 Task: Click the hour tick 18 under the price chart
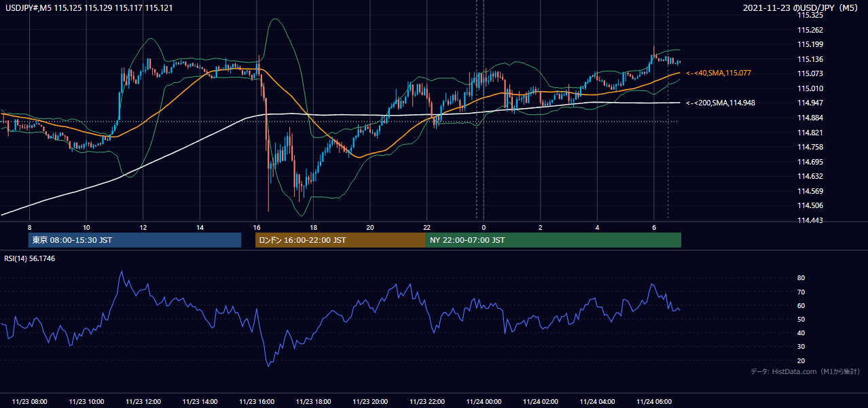pos(313,227)
